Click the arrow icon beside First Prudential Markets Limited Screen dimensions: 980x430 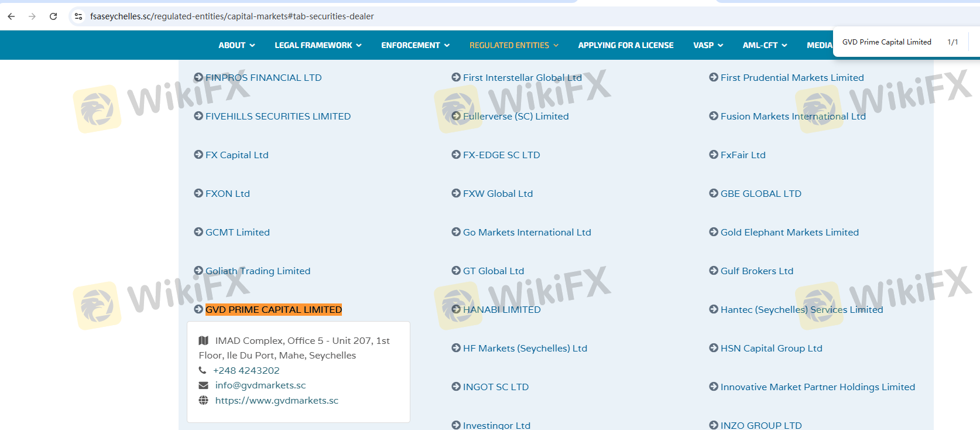[x=714, y=77]
